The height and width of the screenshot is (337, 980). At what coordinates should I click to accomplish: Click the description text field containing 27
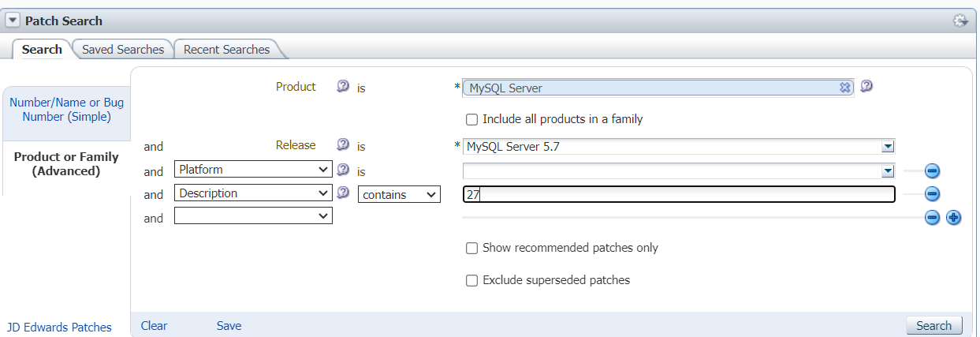coord(679,194)
